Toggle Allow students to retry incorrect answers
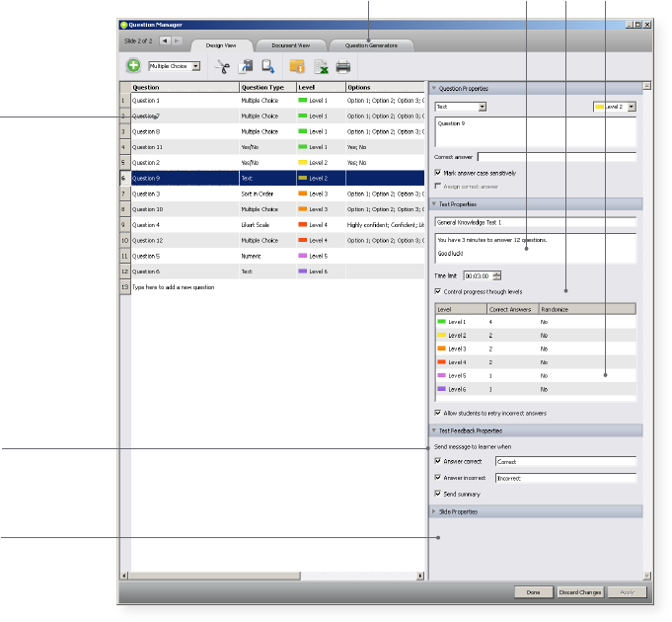 [x=437, y=413]
